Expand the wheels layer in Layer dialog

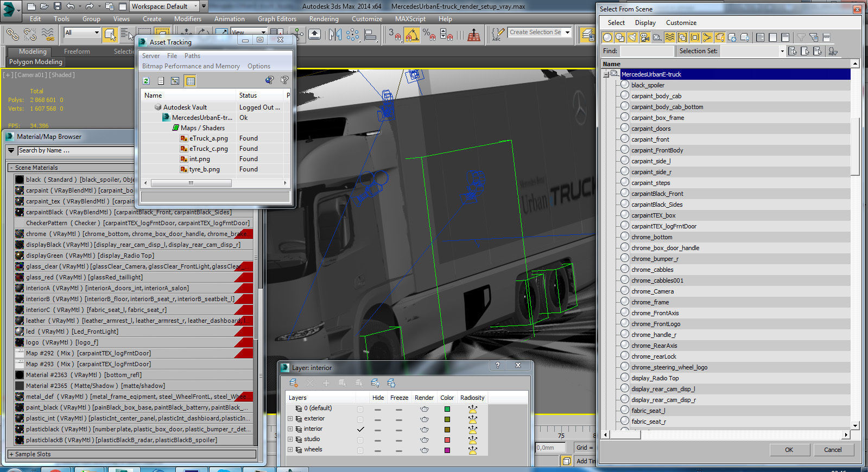[x=290, y=450]
